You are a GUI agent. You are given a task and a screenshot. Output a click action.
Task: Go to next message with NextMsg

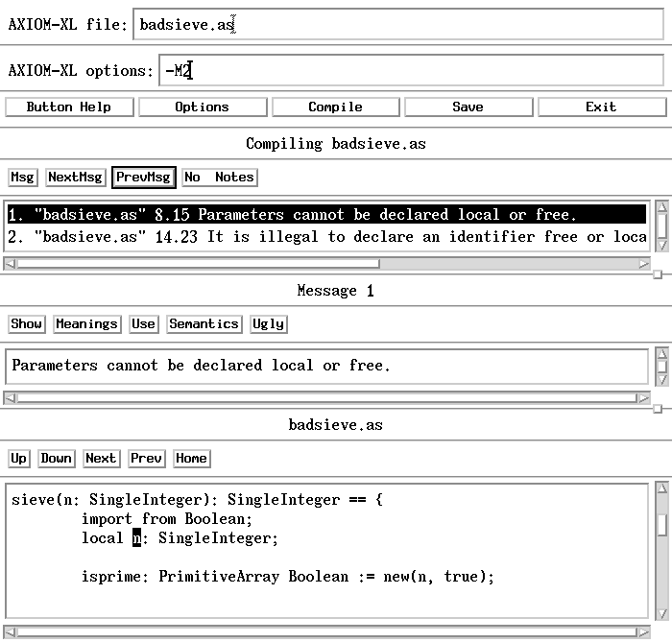coord(76,177)
